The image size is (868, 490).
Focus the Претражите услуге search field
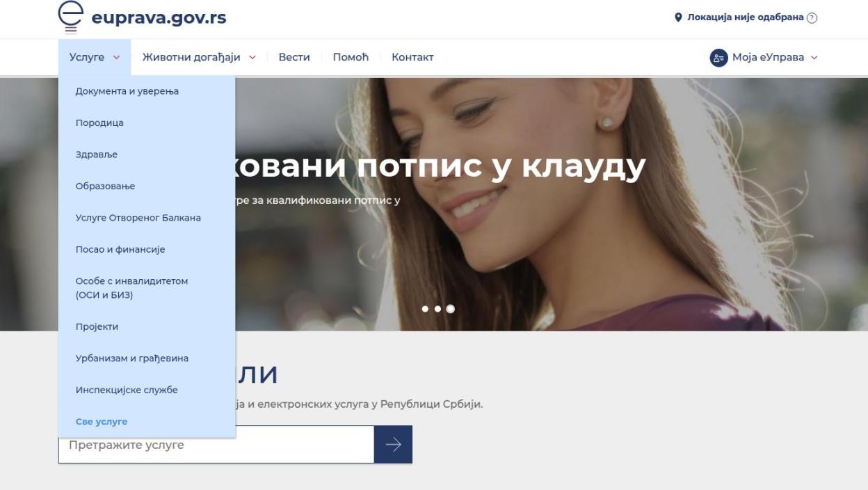pos(216,445)
